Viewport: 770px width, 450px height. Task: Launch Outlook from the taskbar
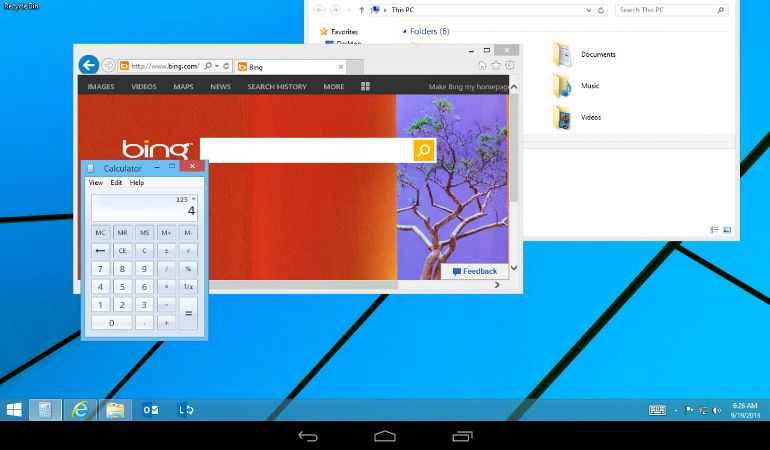click(151, 410)
